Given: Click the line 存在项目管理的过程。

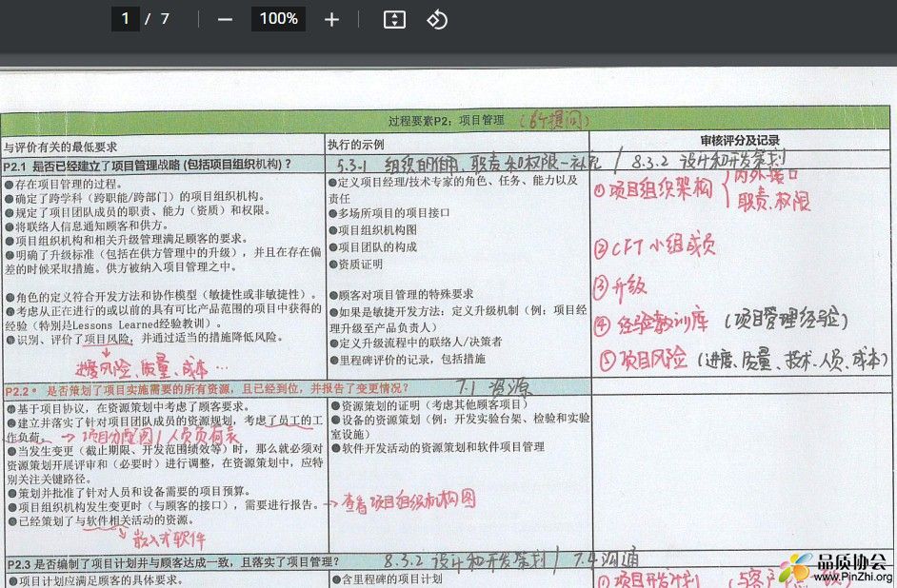Looking at the screenshot, I should coord(64,184).
